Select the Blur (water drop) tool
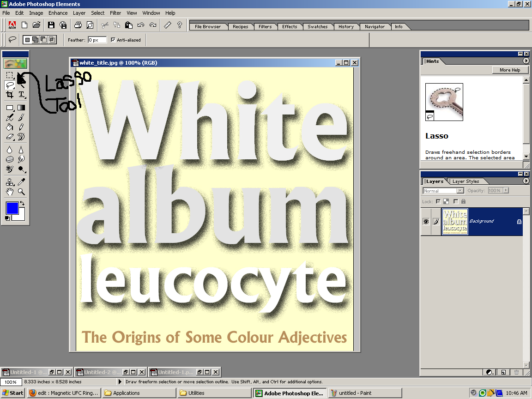The height and width of the screenshot is (399, 532). coord(10,150)
